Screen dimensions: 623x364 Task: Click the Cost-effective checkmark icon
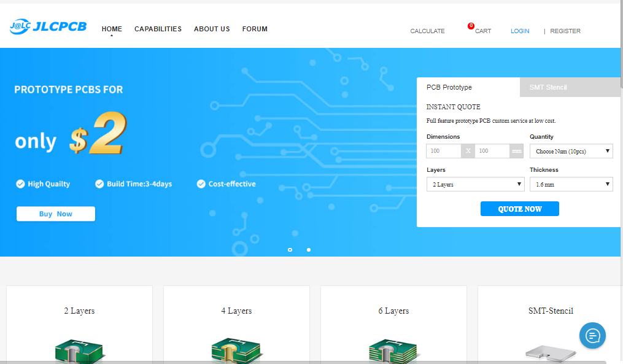[201, 184]
